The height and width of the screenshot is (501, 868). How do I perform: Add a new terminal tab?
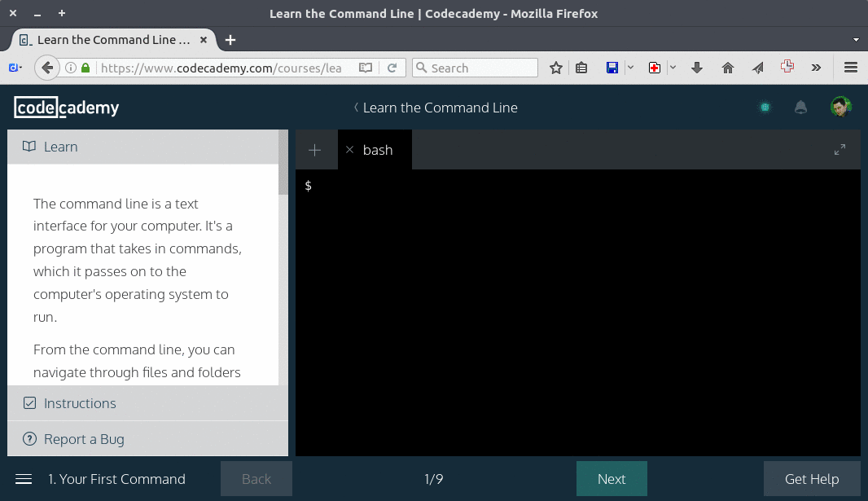315,150
